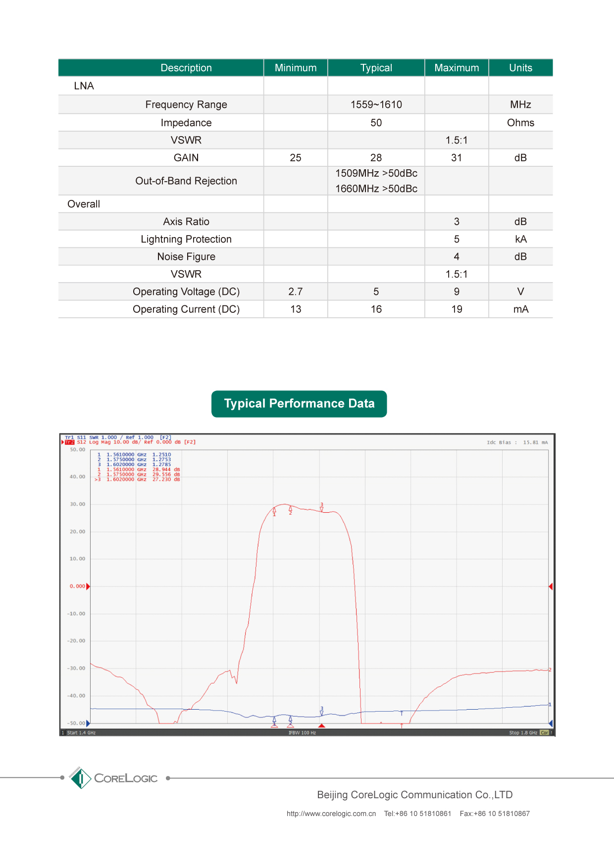This screenshot has height=868, width=614.
Task: Click the Typical column header
Action: [376, 68]
